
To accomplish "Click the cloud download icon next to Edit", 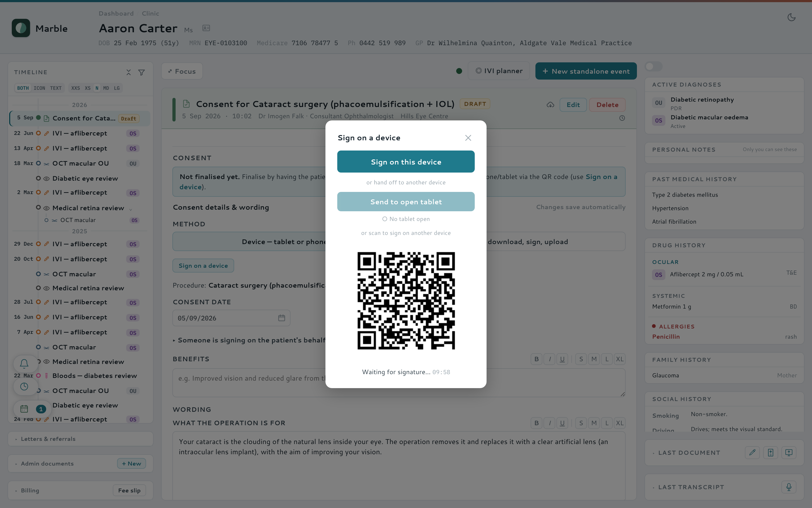I will (550, 105).
